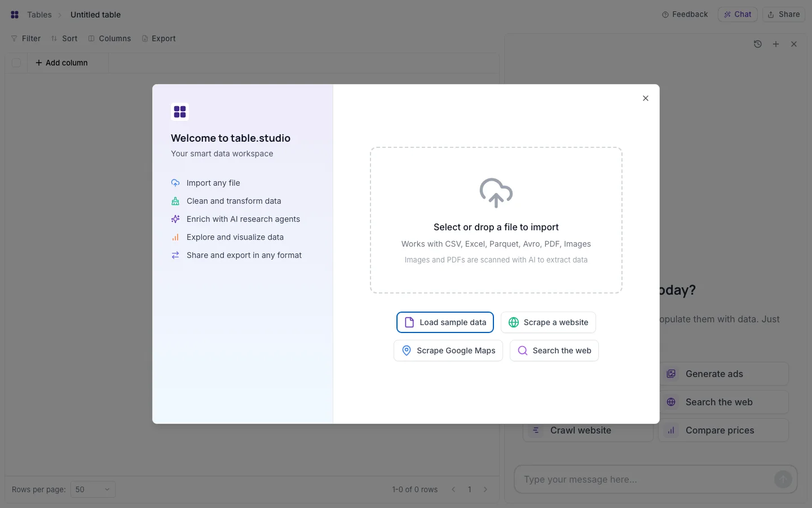The height and width of the screenshot is (508, 812).
Task: Click the map pin icon on Scrape Google Maps
Action: (x=407, y=351)
